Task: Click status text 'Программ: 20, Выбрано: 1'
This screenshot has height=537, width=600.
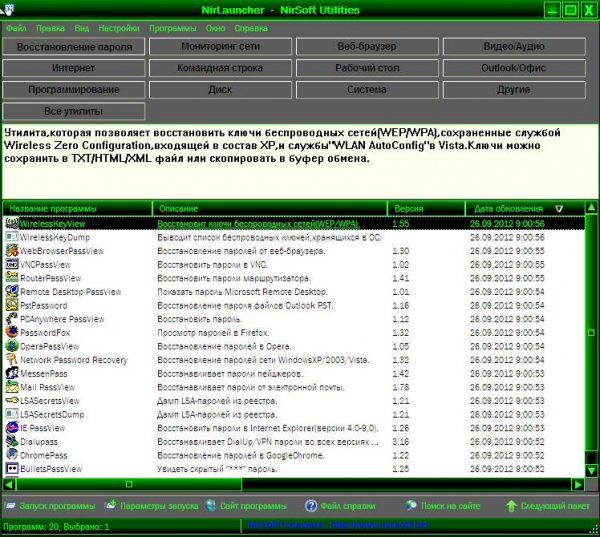Action: pyautogui.click(x=56, y=527)
